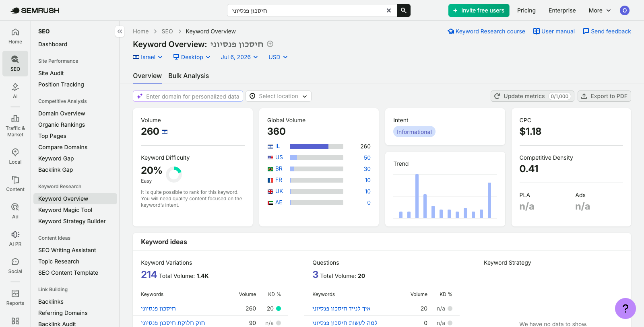The width and height of the screenshot is (644, 327).
Task: Click Invite free users button
Action: click(x=479, y=10)
